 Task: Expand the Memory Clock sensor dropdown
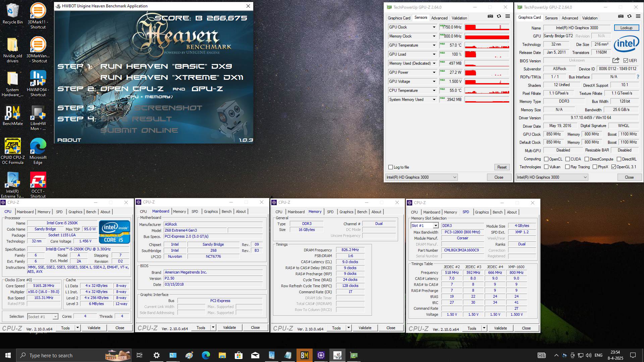434,36
